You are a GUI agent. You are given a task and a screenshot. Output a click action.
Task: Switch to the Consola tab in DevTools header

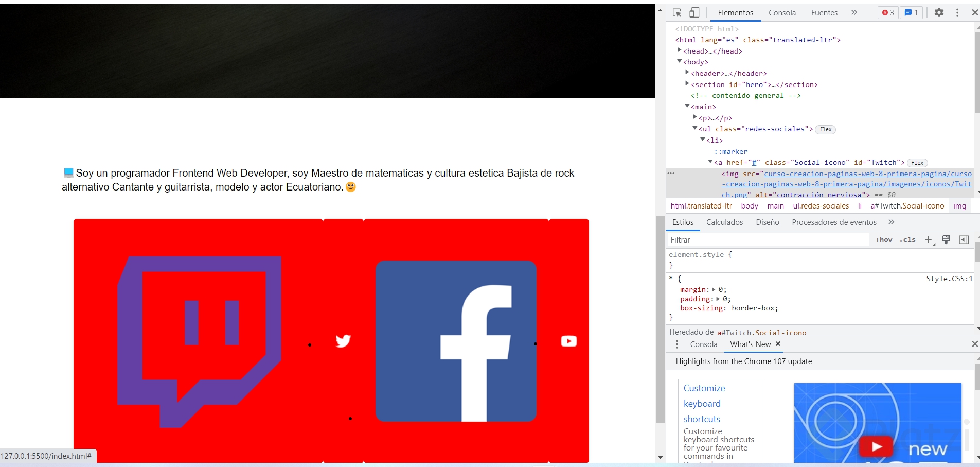coord(782,13)
